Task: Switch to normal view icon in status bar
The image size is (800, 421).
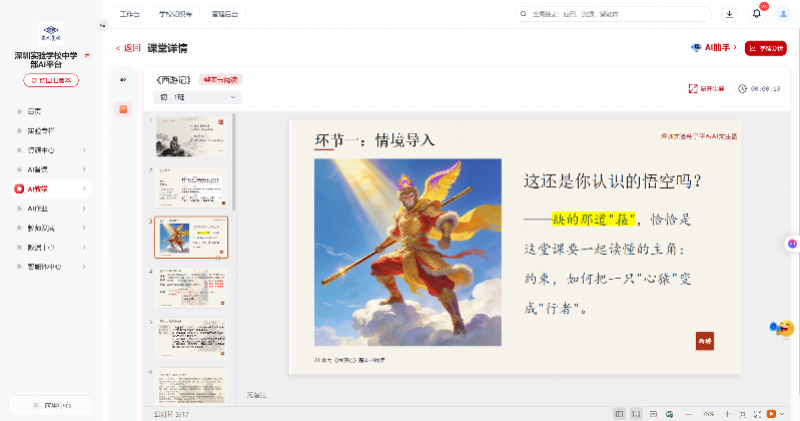Action: tap(619, 414)
